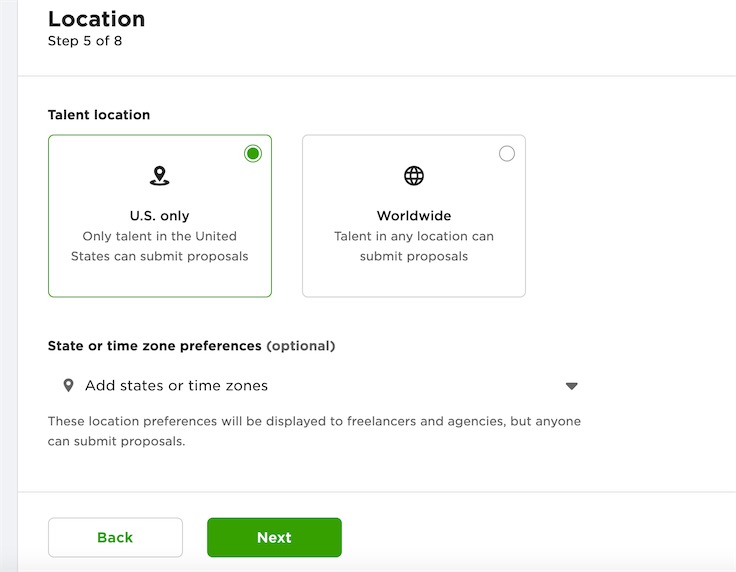The image size is (736, 572).
Task: Click the Location page heading
Action: click(97, 19)
